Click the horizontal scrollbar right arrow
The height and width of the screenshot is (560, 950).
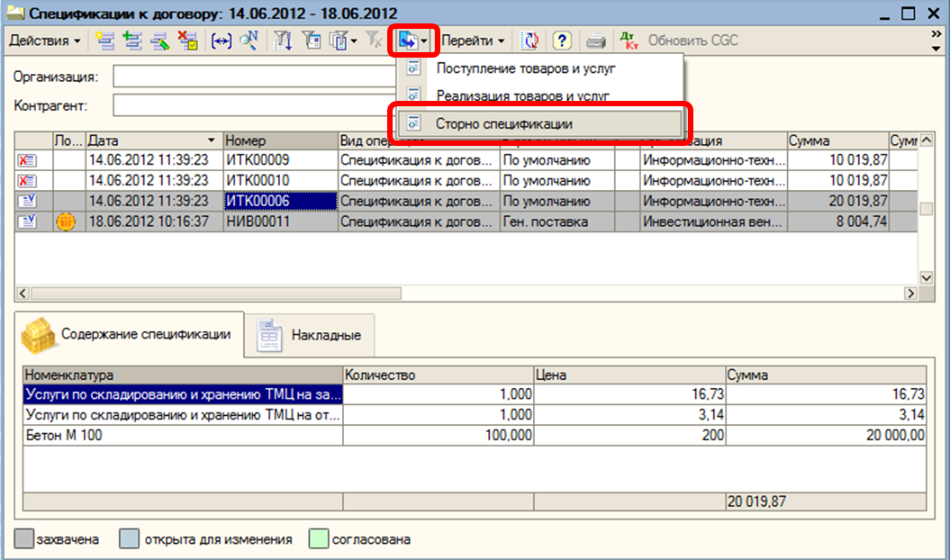click(910, 294)
